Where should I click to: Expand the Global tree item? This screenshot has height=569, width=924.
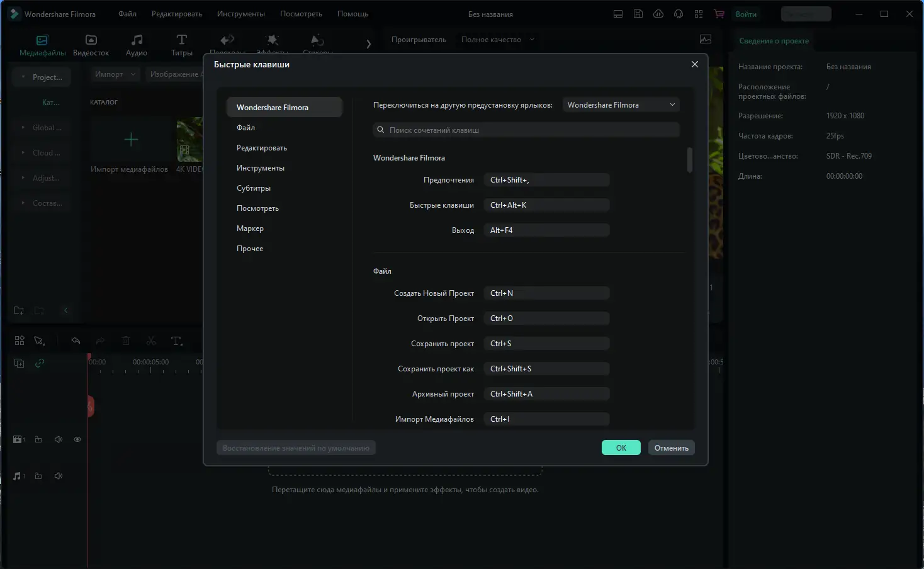point(23,128)
